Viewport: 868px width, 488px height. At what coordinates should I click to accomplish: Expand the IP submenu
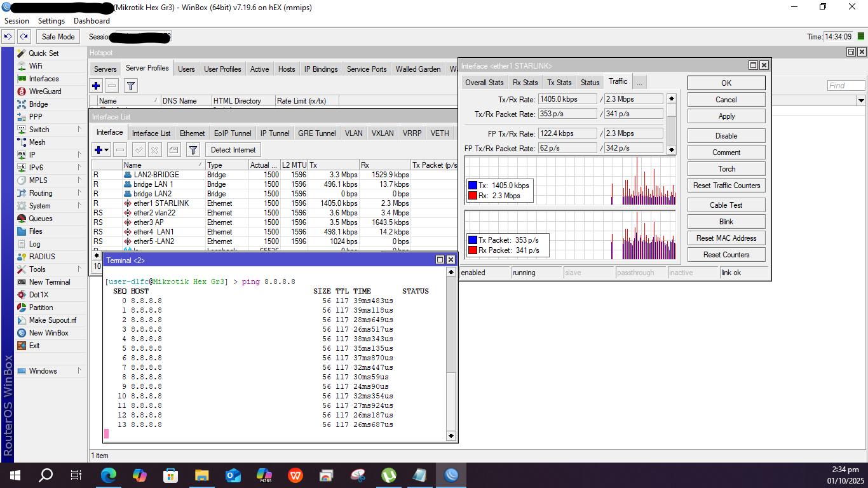click(79, 155)
